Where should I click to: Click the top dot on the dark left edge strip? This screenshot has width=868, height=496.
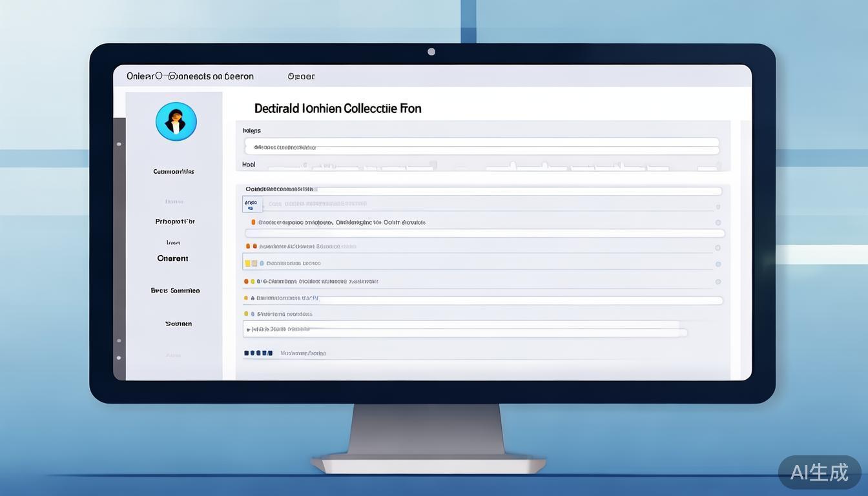(119, 144)
